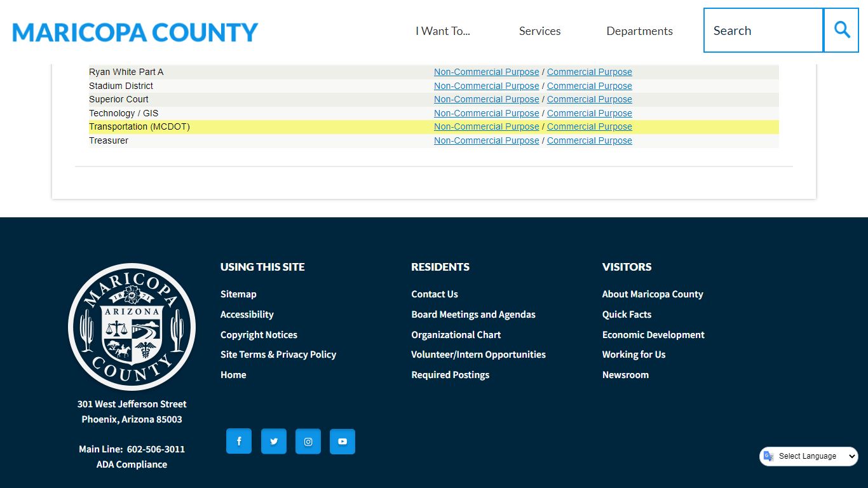Open the Accessibility footer link
Image resolution: width=868 pixels, height=488 pixels.
tap(247, 315)
